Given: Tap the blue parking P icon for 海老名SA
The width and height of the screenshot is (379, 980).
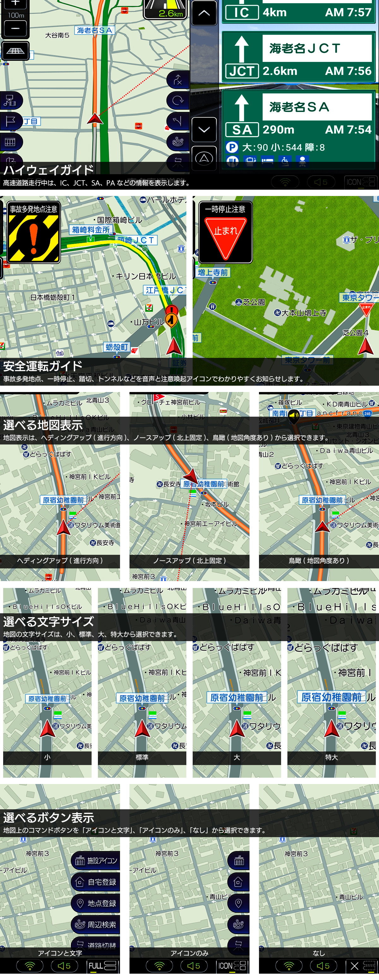Looking at the screenshot, I should pyautogui.click(x=232, y=147).
